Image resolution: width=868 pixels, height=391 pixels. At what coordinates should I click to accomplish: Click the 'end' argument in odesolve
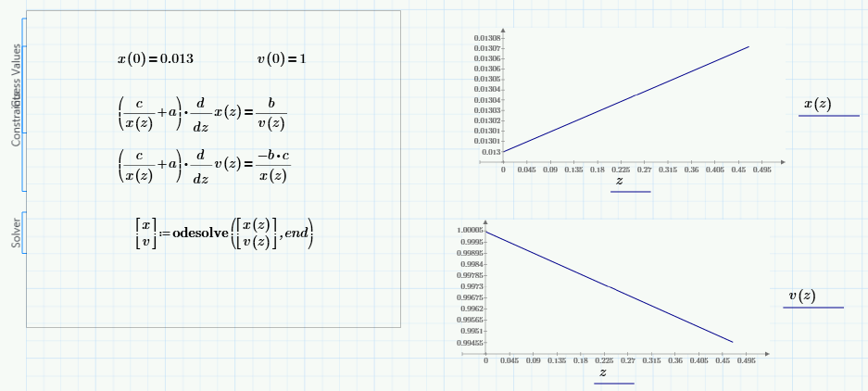point(296,233)
